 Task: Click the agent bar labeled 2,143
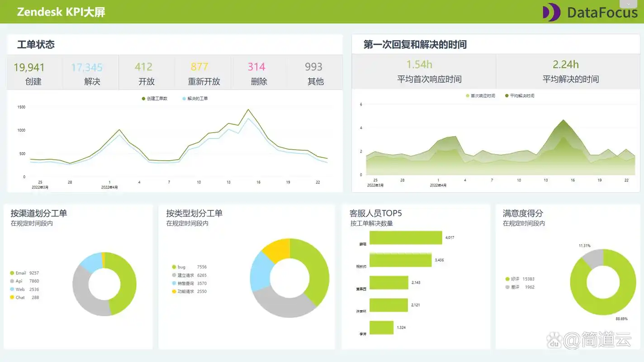pos(389,283)
